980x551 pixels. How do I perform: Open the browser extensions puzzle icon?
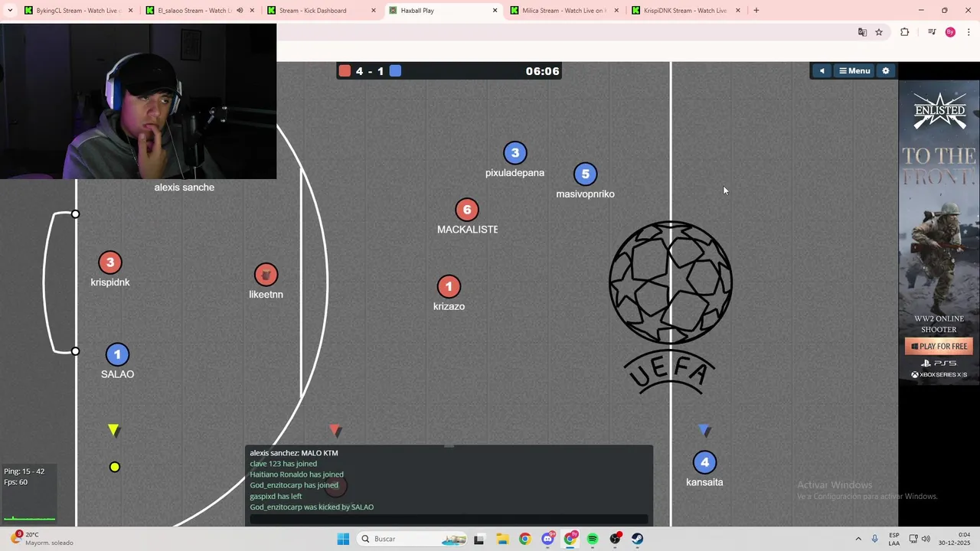905,32
